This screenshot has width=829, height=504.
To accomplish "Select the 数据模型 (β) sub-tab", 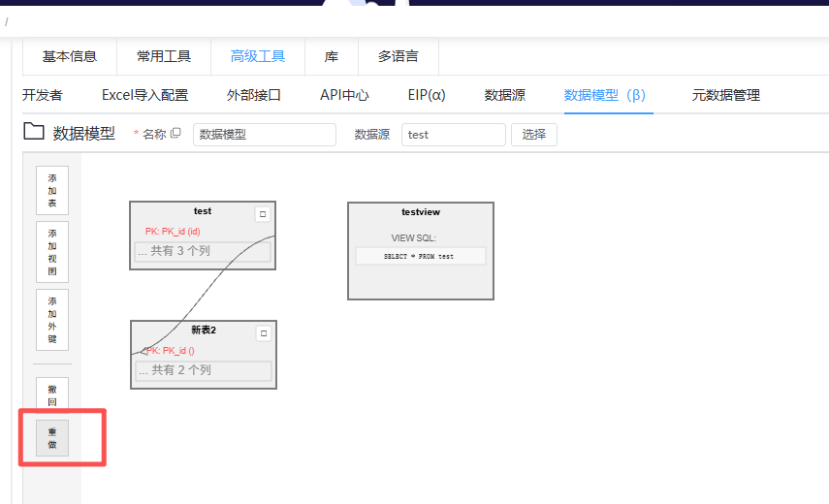I will [x=605, y=95].
